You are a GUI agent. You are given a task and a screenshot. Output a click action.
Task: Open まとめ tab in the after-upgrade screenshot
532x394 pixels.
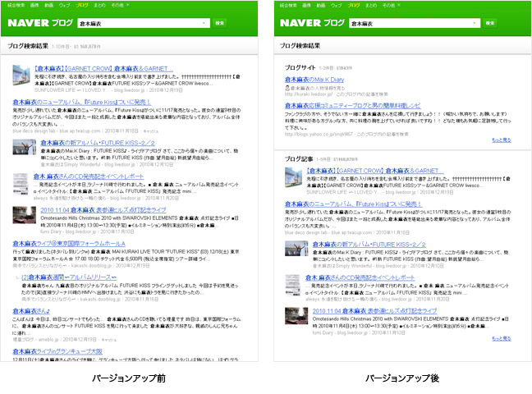(372, 5)
